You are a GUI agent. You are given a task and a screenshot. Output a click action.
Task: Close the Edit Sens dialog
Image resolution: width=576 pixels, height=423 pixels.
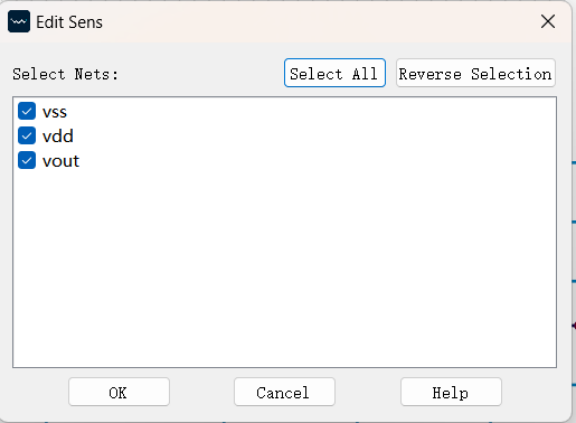tap(548, 22)
